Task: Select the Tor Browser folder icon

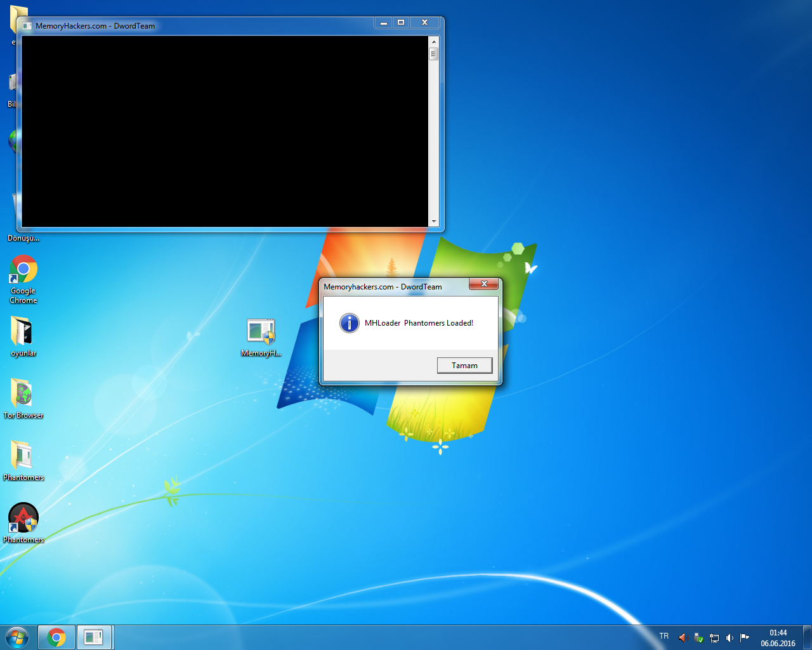Action: [x=22, y=393]
